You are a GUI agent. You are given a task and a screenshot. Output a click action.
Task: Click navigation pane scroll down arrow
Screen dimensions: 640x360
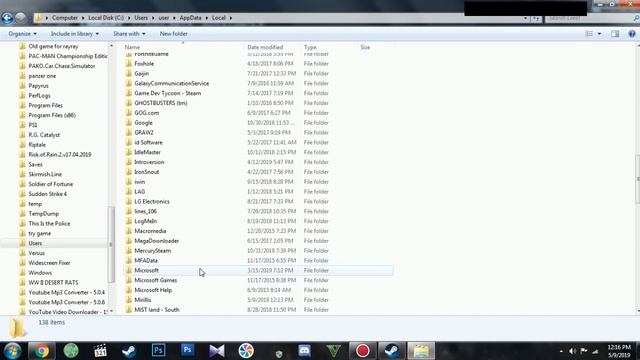[x=111, y=311]
